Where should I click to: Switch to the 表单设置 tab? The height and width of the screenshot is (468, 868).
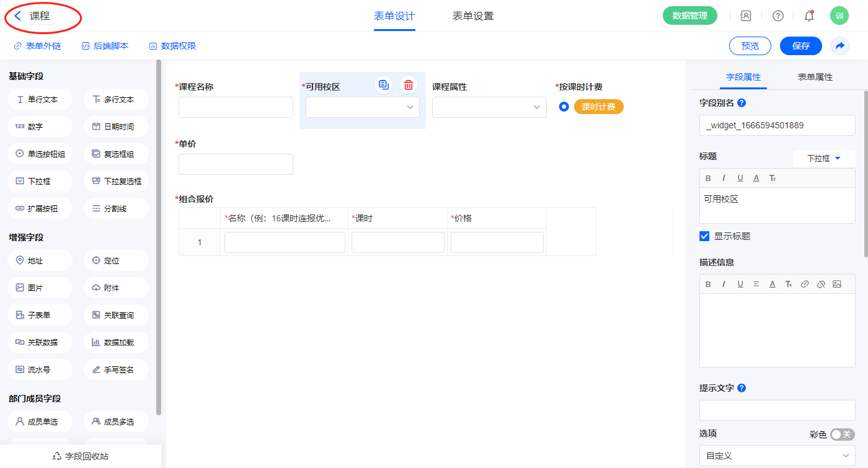(x=473, y=16)
